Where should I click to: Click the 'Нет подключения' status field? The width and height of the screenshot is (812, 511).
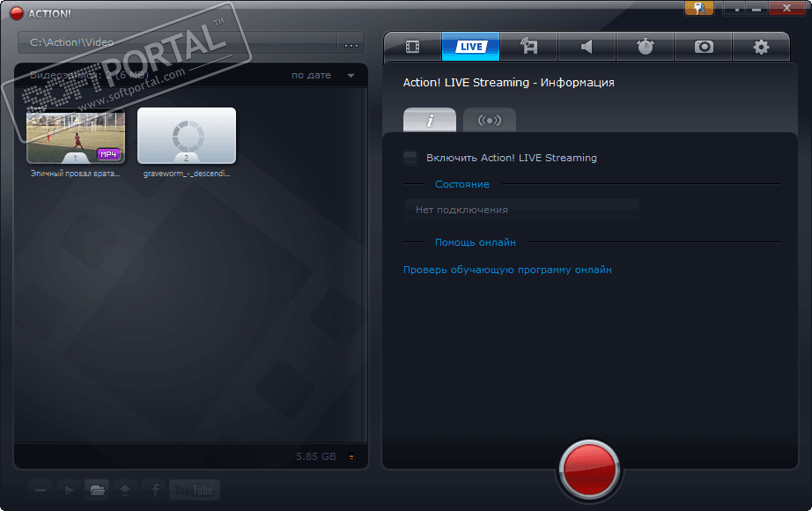[x=521, y=210]
